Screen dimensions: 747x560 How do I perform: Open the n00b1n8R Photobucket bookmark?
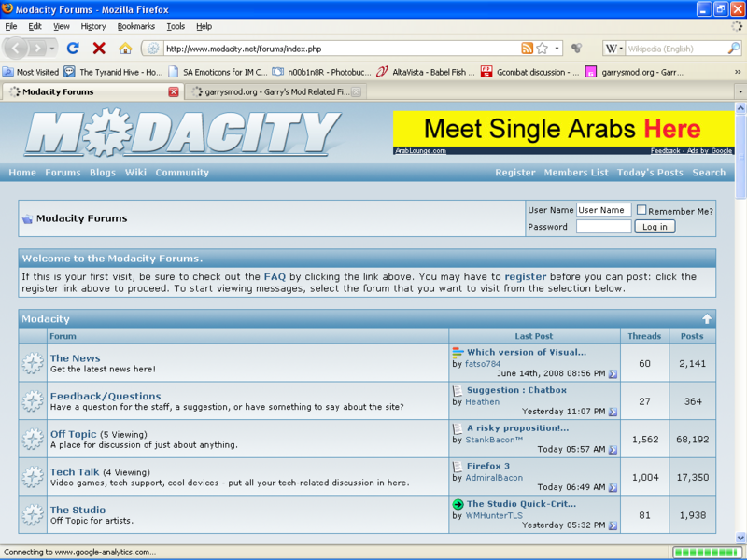coord(321,73)
